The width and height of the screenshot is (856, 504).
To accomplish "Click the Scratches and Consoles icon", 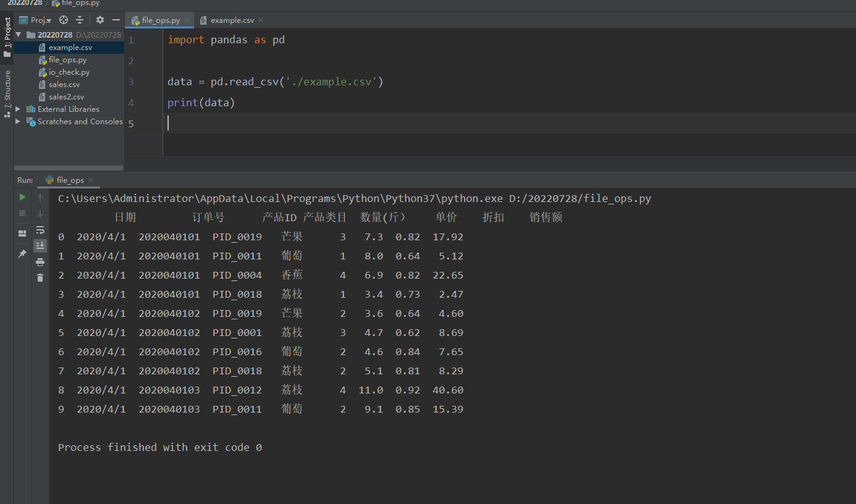I will click(x=31, y=122).
